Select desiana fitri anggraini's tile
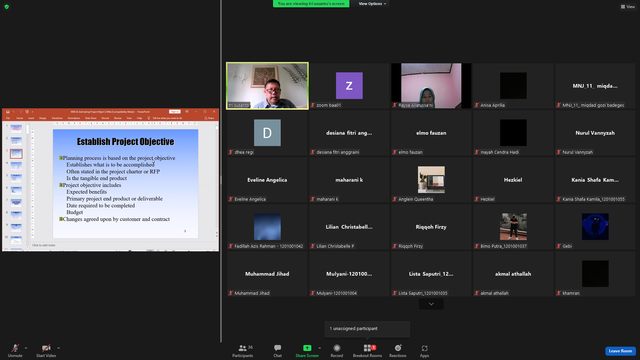Image resolution: width=640 pixels, height=360 pixels. [x=349, y=133]
